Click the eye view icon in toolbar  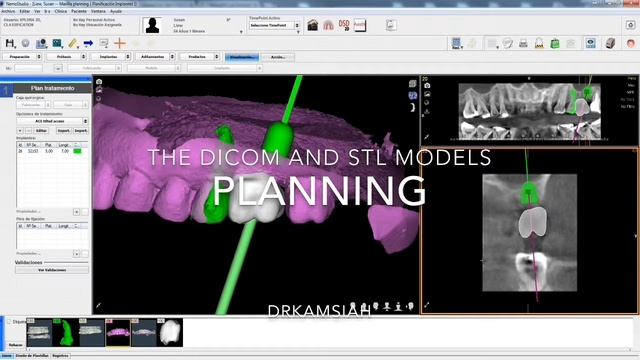click(590, 43)
